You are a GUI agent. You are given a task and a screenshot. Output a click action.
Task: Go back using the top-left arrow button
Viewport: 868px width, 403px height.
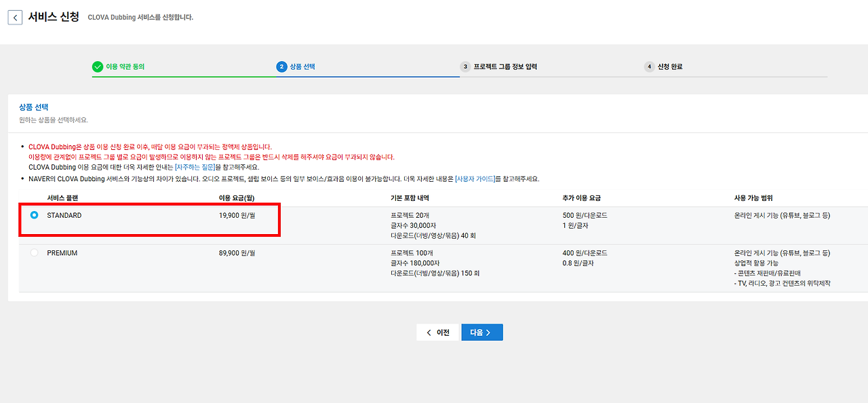point(15,17)
